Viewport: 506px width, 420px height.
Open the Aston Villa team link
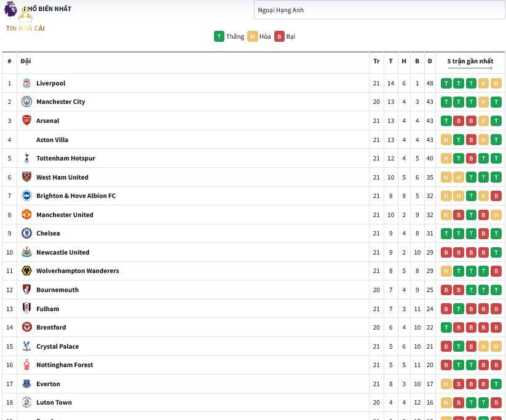(x=52, y=140)
